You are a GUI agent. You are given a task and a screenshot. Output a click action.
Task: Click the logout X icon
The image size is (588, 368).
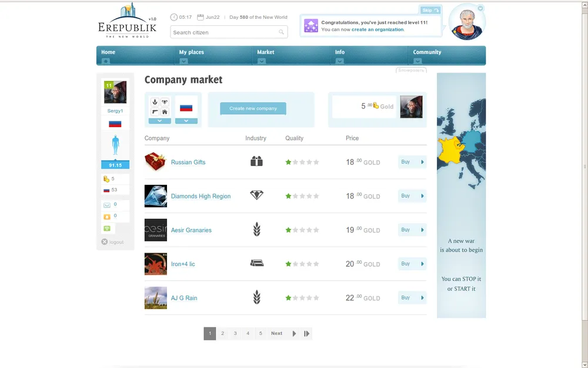pyautogui.click(x=105, y=242)
